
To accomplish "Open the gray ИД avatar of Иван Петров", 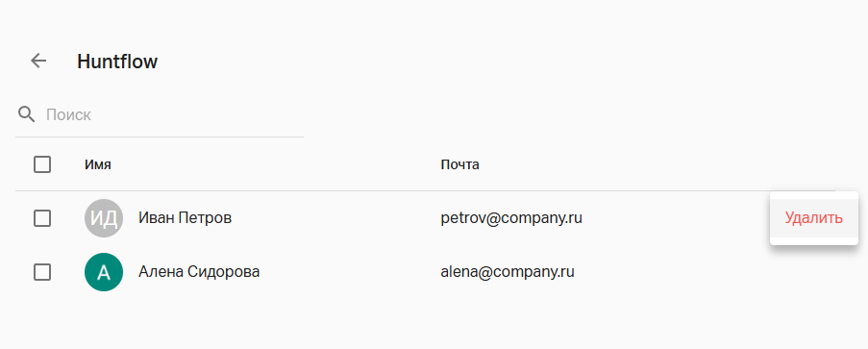I will coord(104,218).
